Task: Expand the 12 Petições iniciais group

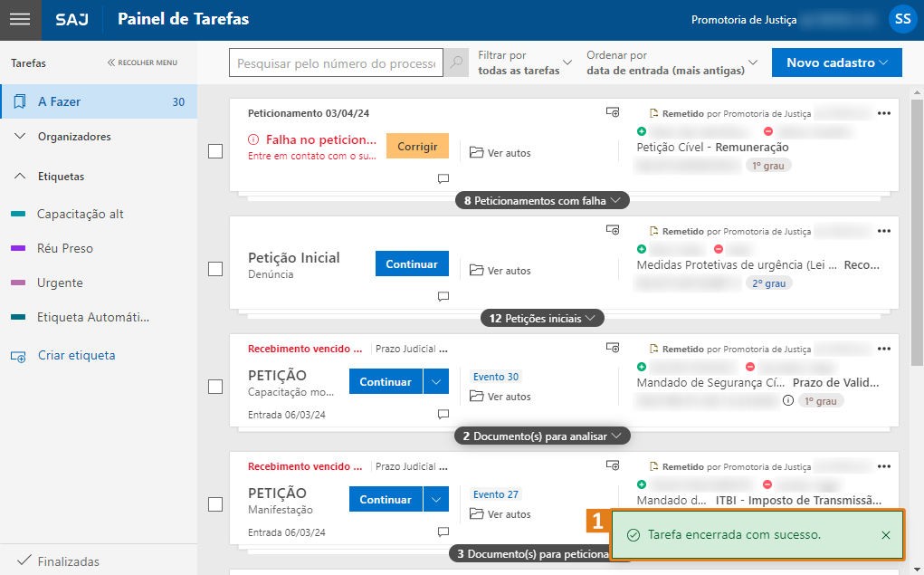Action: pos(541,318)
